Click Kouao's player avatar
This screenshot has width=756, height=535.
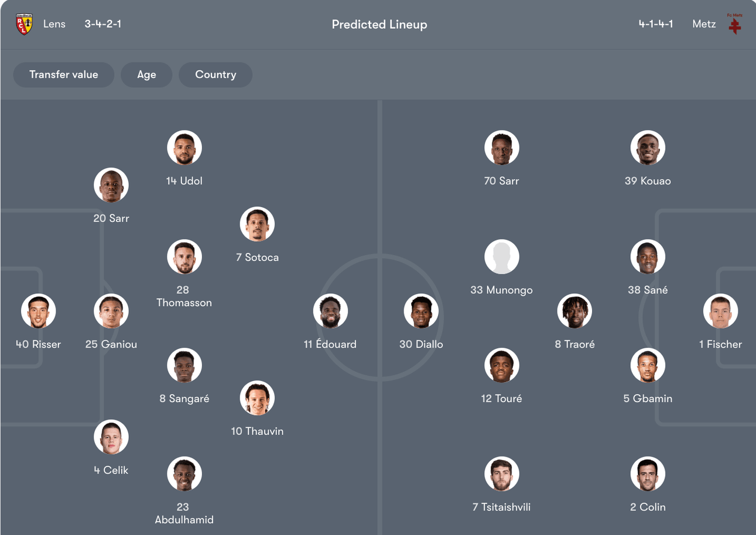tap(648, 148)
